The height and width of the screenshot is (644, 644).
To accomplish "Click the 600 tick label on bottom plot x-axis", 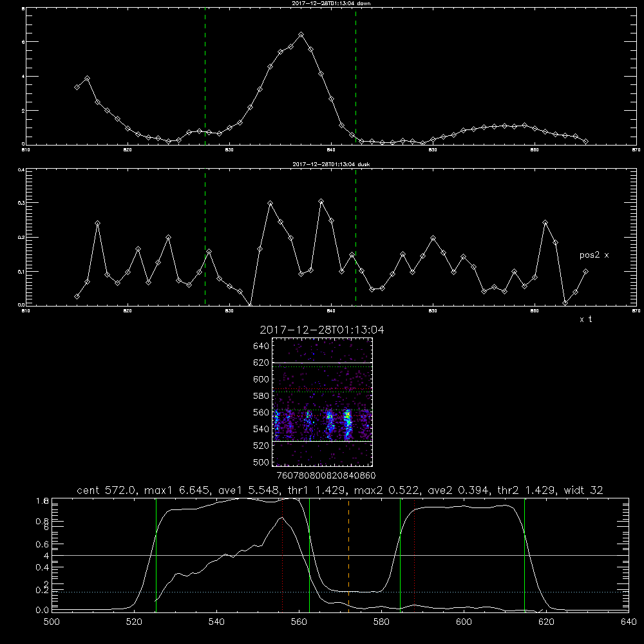I will click(x=464, y=622).
